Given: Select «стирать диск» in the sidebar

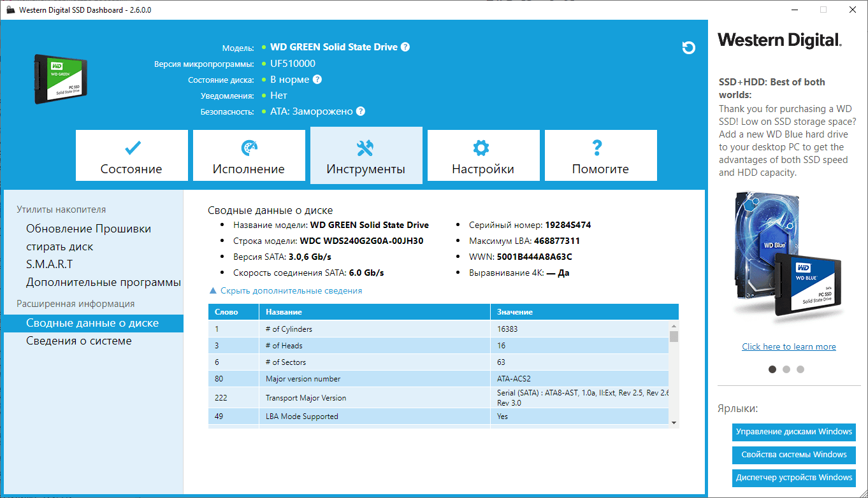Looking at the screenshot, I should coord(60,246).
